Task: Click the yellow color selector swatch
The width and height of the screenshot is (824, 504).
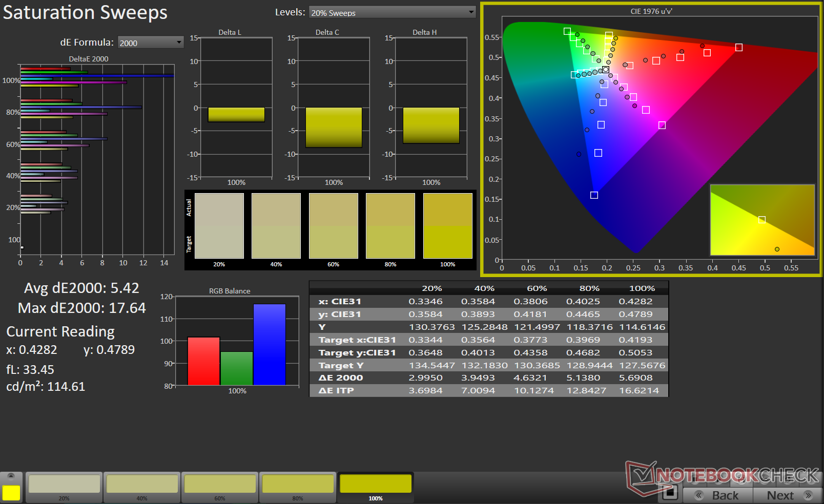Action: (11, 493)
